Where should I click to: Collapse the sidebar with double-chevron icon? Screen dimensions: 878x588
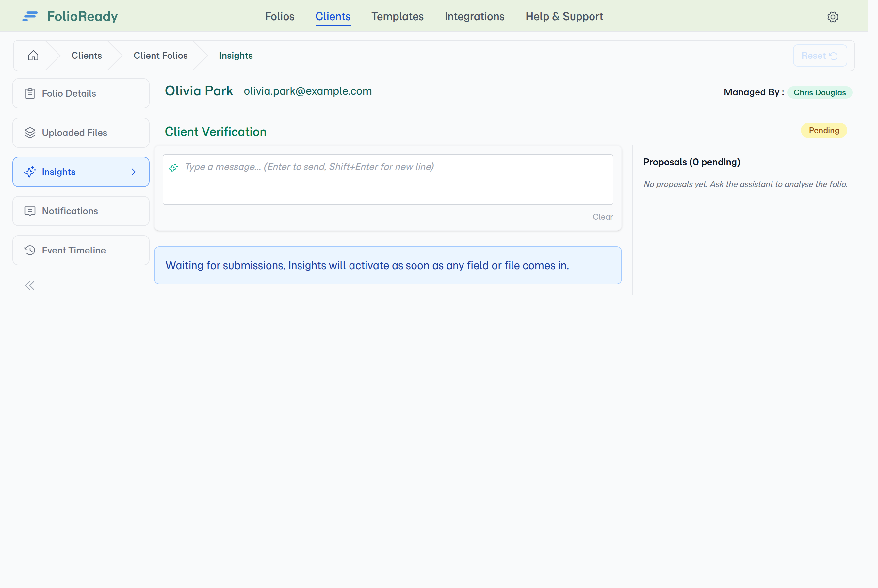pyautogui.click(x=30, y=286)
